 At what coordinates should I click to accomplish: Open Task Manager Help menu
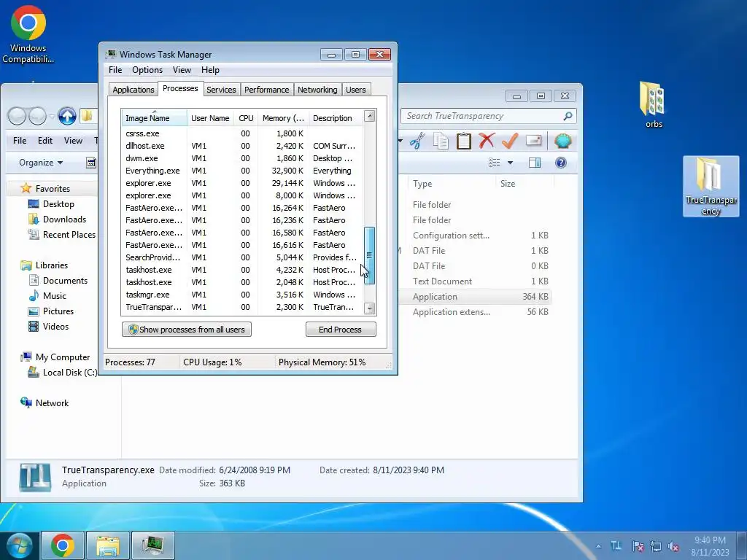210,70
